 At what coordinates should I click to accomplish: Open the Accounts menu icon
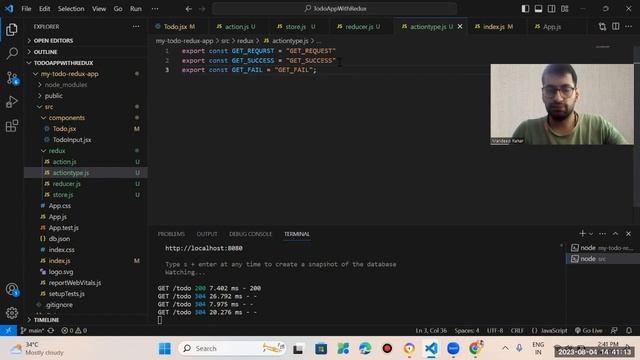click(x=12, y=289)
